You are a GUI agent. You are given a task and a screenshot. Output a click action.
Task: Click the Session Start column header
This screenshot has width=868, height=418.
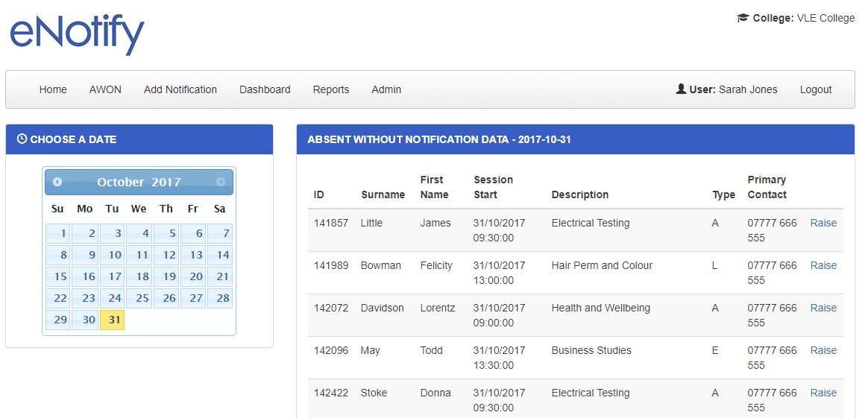pyautogui.click(x=493, y=187)
